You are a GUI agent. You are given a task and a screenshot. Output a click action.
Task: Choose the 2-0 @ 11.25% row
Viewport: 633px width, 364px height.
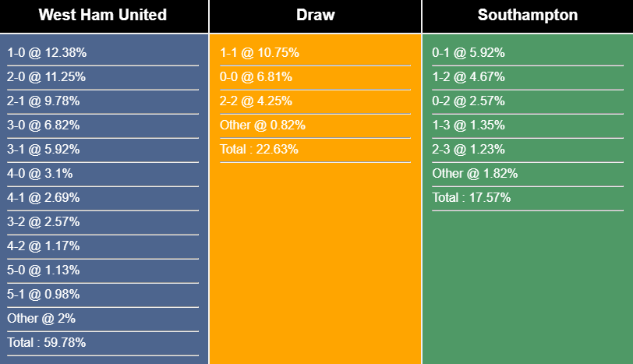(x=47, y=77)
